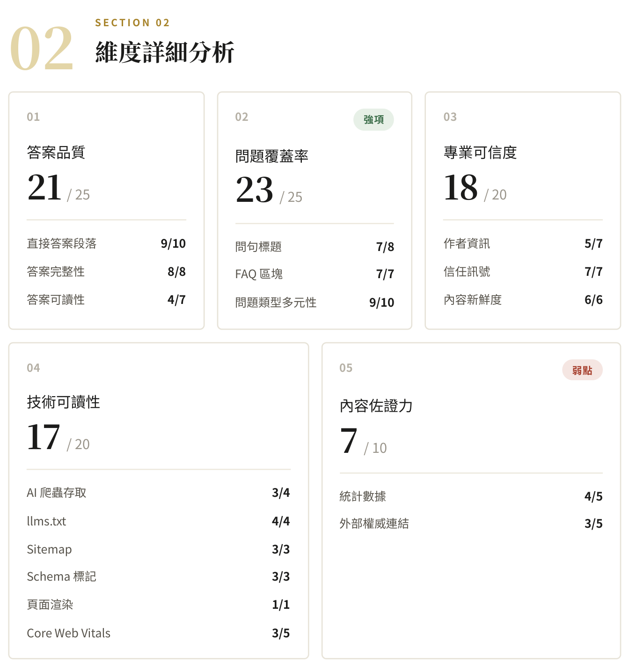Click the 問題覆蓋率 card title
This screenshot has width=629, height=672.
(272, 156)
